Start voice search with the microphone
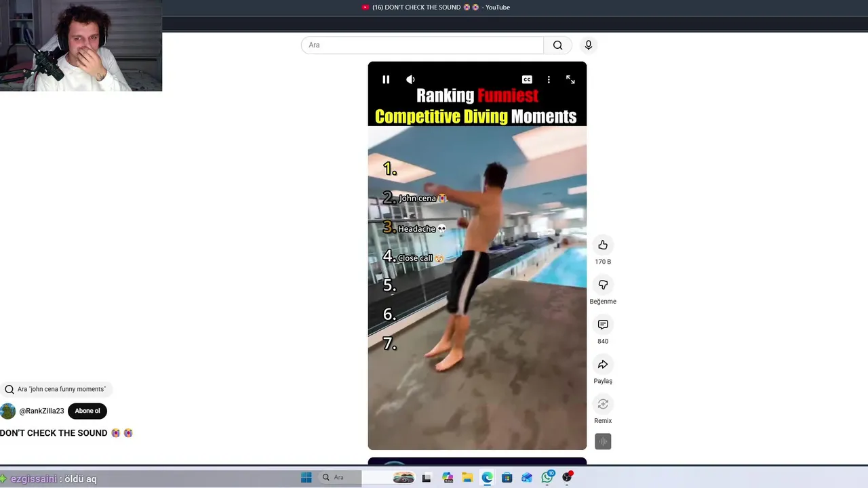This screenshot has height=488, width=868. [589, 45]
